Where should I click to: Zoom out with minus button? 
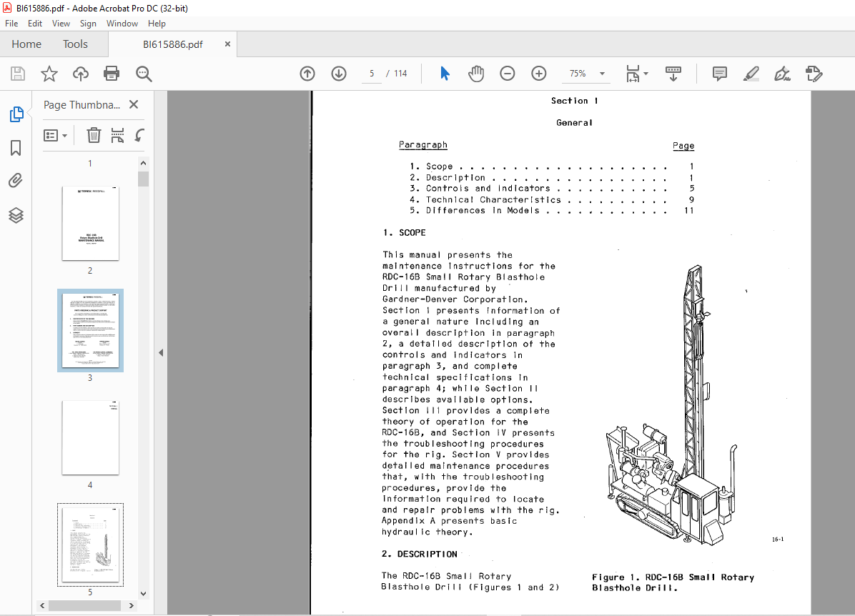coord(507,74)
